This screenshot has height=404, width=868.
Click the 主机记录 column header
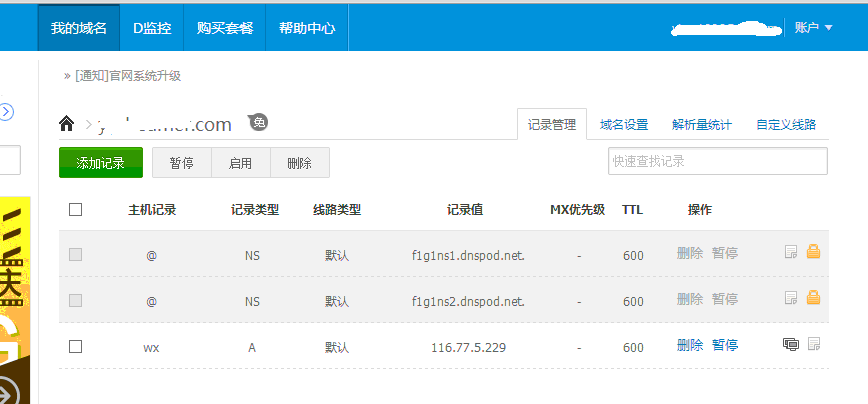tap(152, 210)
